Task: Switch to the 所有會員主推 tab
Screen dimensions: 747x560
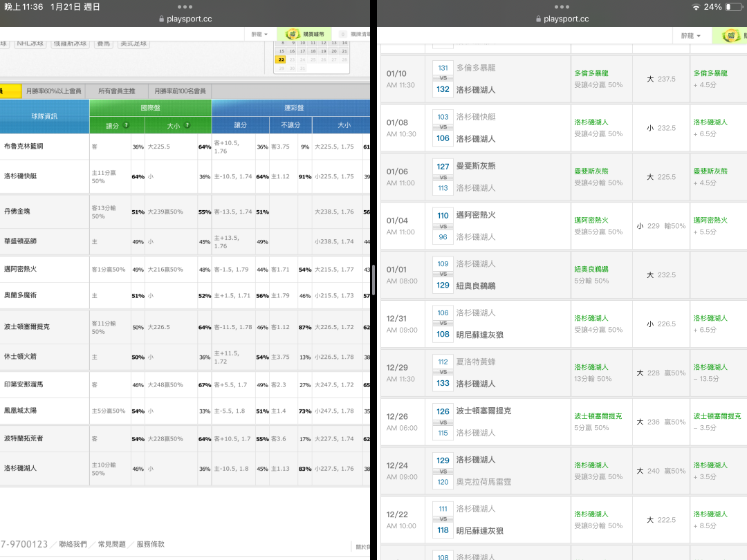Action: (x=117, y=91)
